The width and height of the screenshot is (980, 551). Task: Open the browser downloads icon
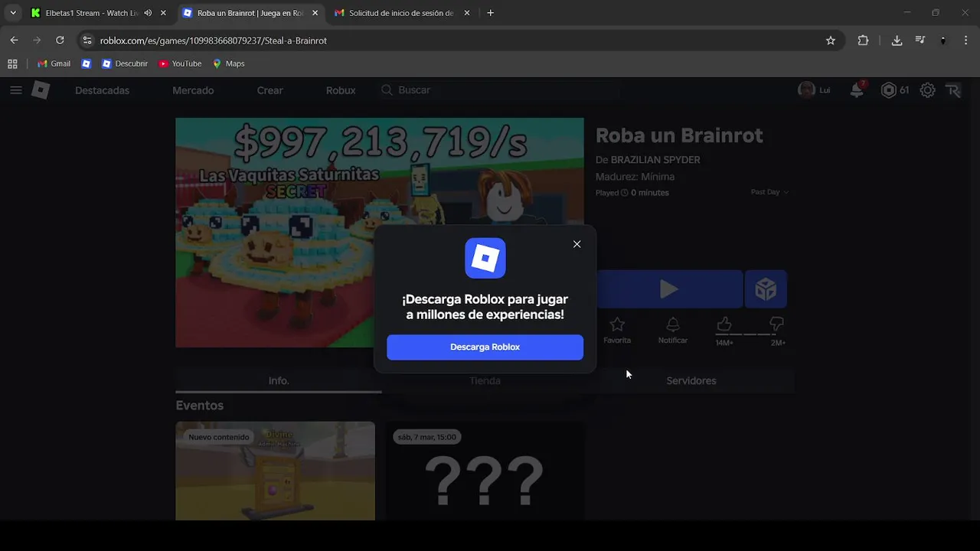[897, 41]
